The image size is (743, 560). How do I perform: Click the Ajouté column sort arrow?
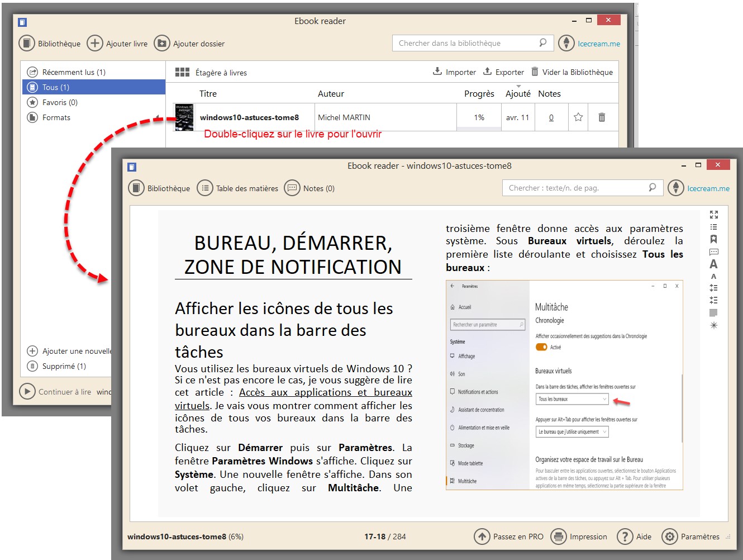tap(518, 87)
